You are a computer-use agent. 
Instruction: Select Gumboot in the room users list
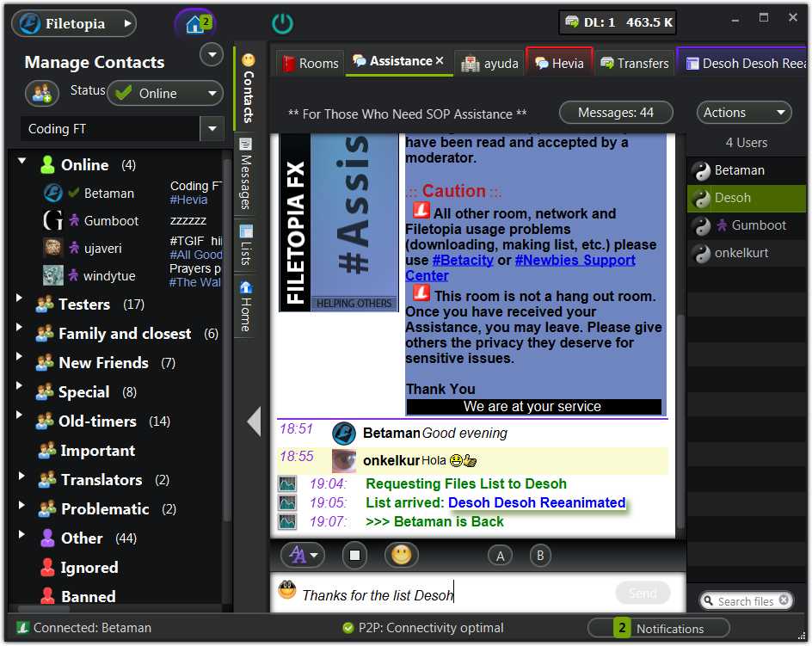(747, 225)
